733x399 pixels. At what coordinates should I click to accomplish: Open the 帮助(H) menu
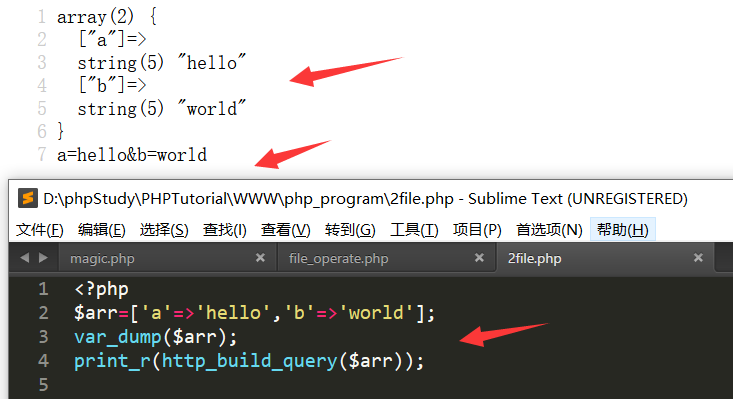click(623, 229)
